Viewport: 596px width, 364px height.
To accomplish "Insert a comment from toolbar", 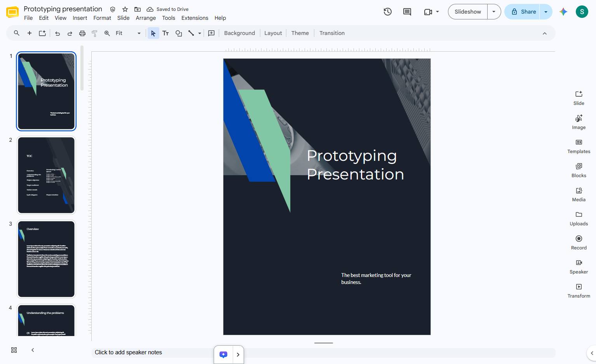I will (211, 33).
